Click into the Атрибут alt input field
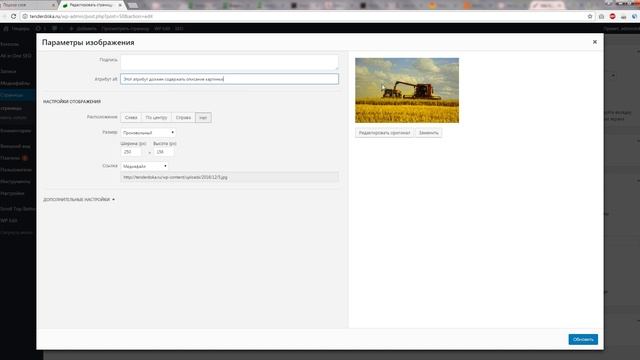 pos(229,79)
